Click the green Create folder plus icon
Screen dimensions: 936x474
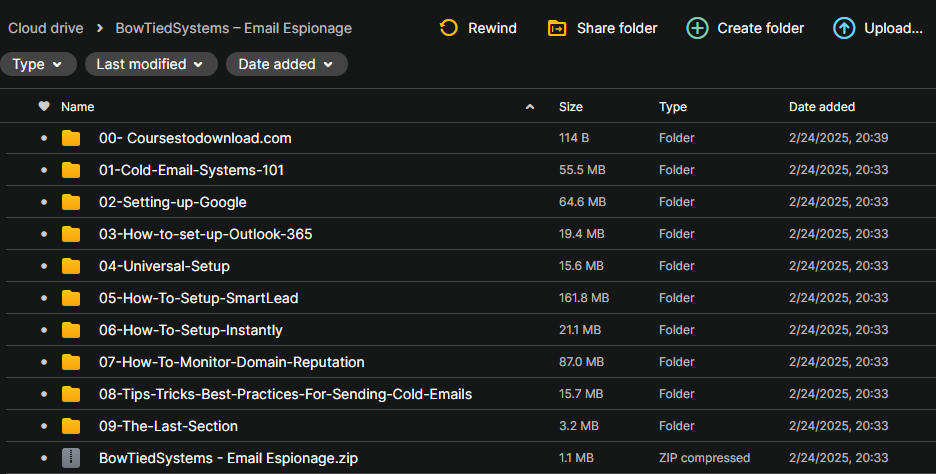click(697, 28)
